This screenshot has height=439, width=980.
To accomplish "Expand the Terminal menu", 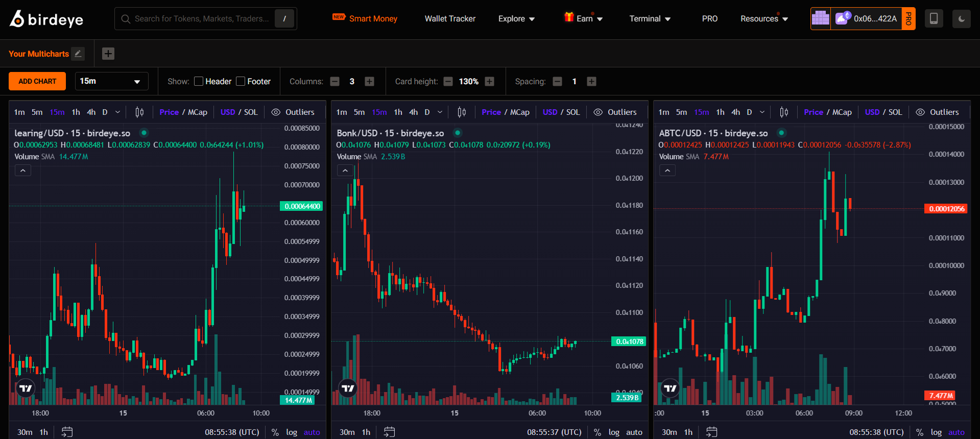I will (x=650, y=19).
